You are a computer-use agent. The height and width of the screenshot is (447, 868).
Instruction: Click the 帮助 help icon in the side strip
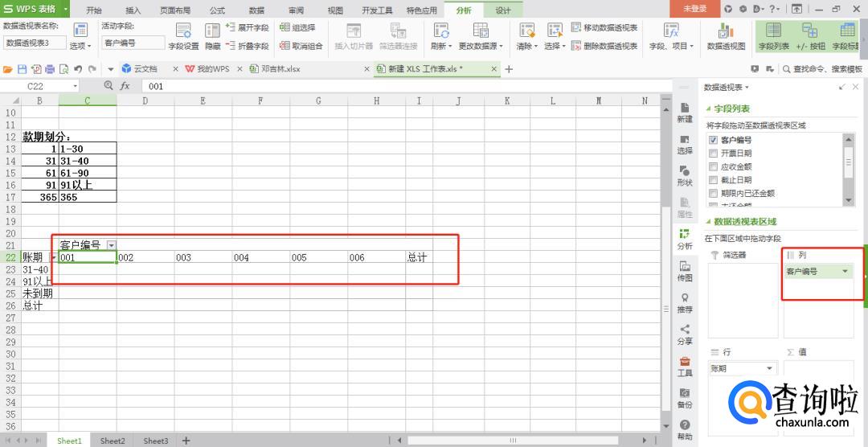click(685, 430)
